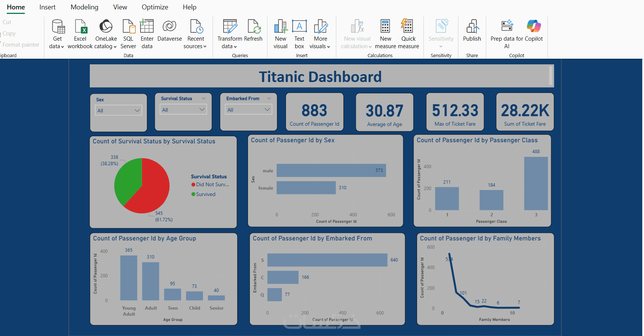This screenshot has width=644, height=336.
Task: Select the male bar in Sex chart
Action: 331,170
